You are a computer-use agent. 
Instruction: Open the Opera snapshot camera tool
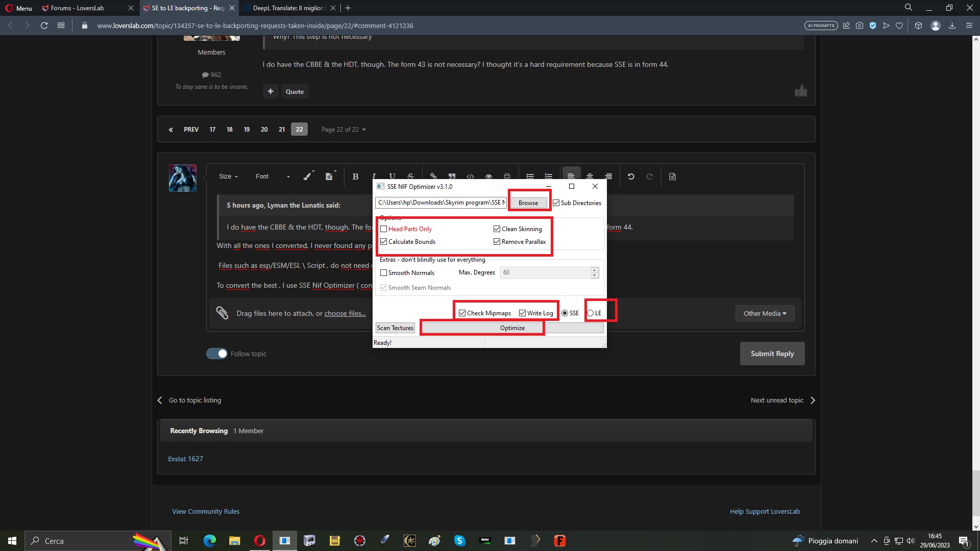860,26
